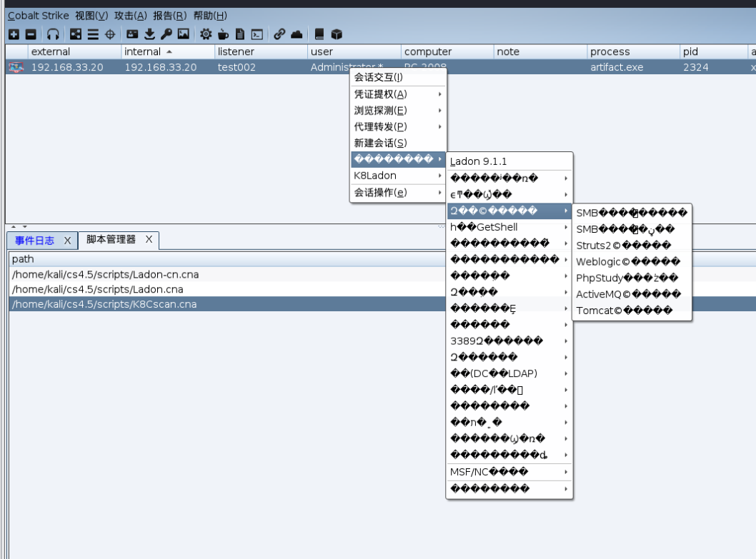The height and width of the screenshot is (559, 756).
Task: Expand the K8Ladon submenu
Action: click(x=398, y=176)
